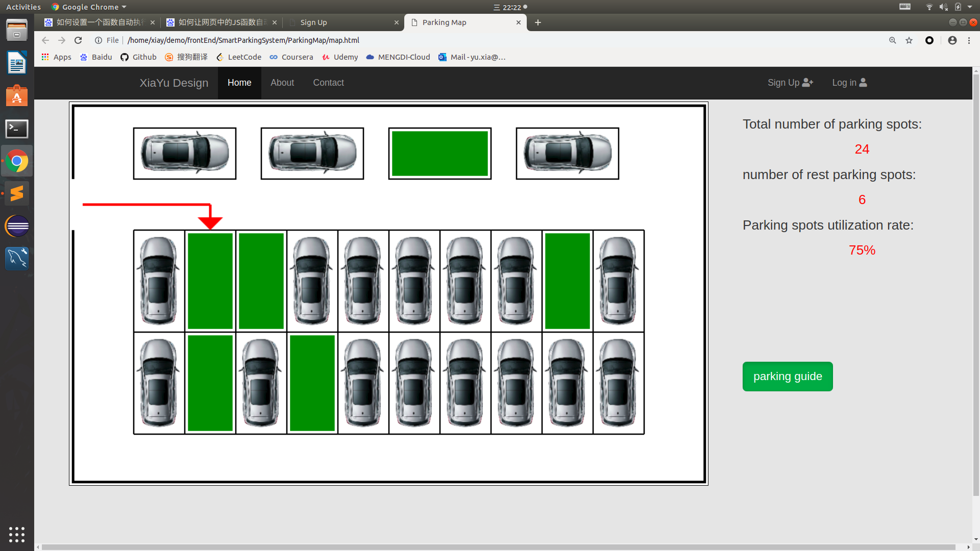Bookmark this page with star icon
This screenshot has width=980, height=551.
click(x=909, y=40)
